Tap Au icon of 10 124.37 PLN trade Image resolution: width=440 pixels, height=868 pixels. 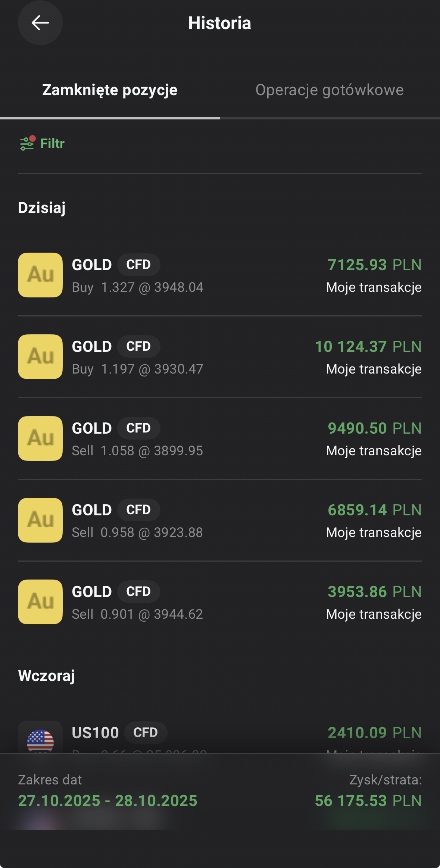coord(40,357)
